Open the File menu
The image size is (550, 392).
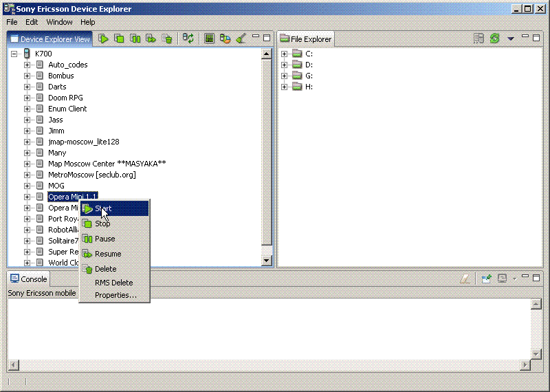pyautogui.click(x=12, y=22)
